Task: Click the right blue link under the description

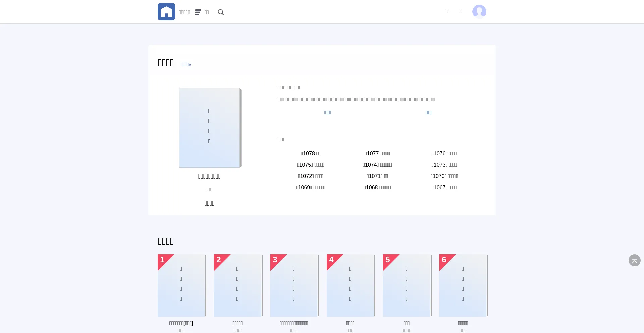Action: (429, 113)
